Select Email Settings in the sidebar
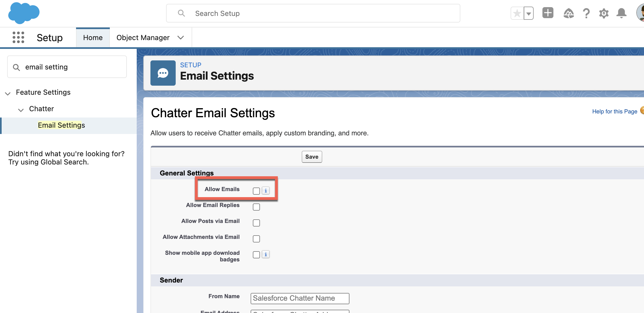Viewport: 644px width, 313px height. pos(61,125)
